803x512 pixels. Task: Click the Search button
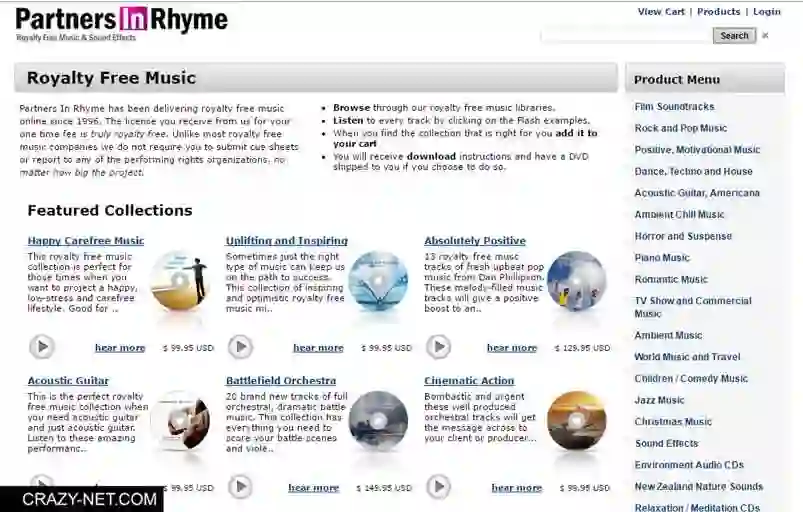point(734,35)
